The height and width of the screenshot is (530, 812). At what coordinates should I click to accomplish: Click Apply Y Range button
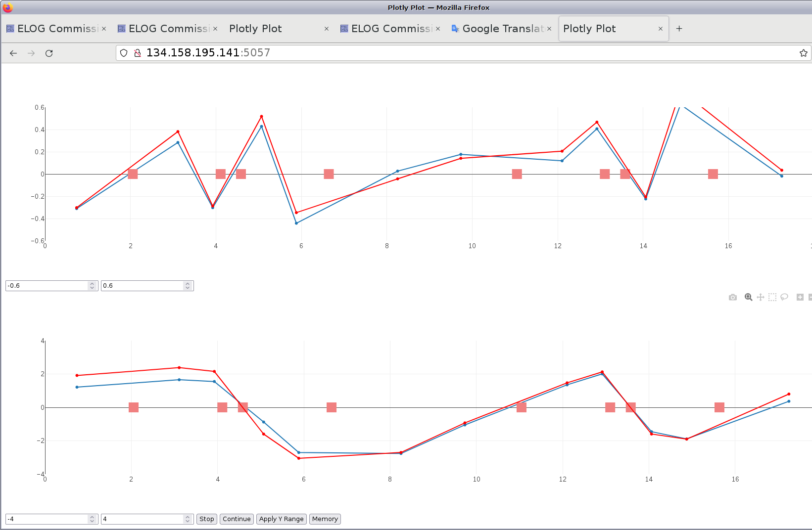coord(281,519)
